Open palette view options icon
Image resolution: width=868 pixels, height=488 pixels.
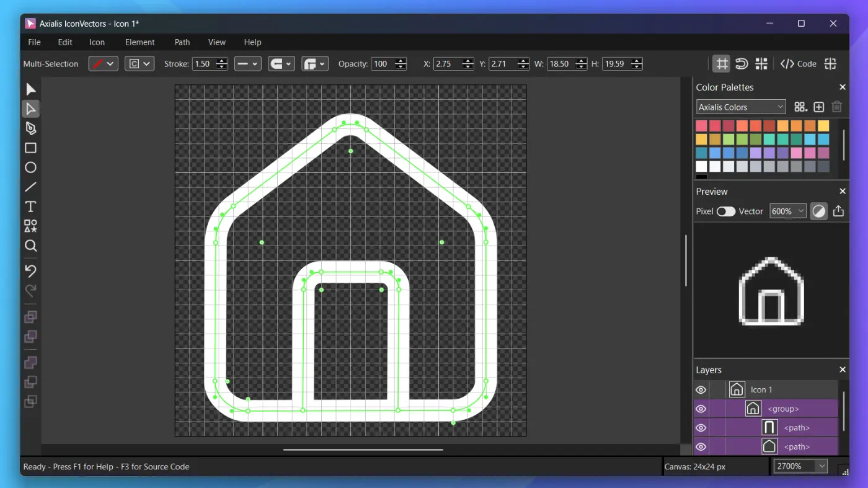[800, 107]
